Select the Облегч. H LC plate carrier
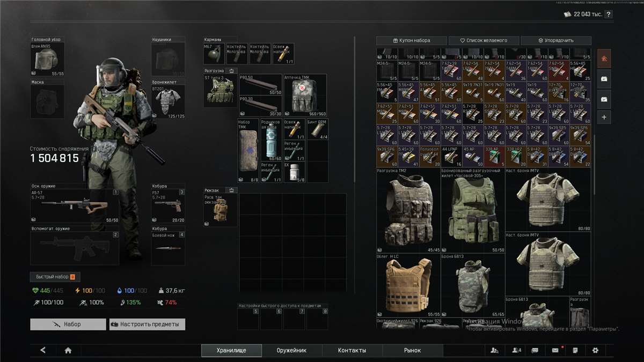Screen dimensions: 644x362 click(x=408, y=285)
